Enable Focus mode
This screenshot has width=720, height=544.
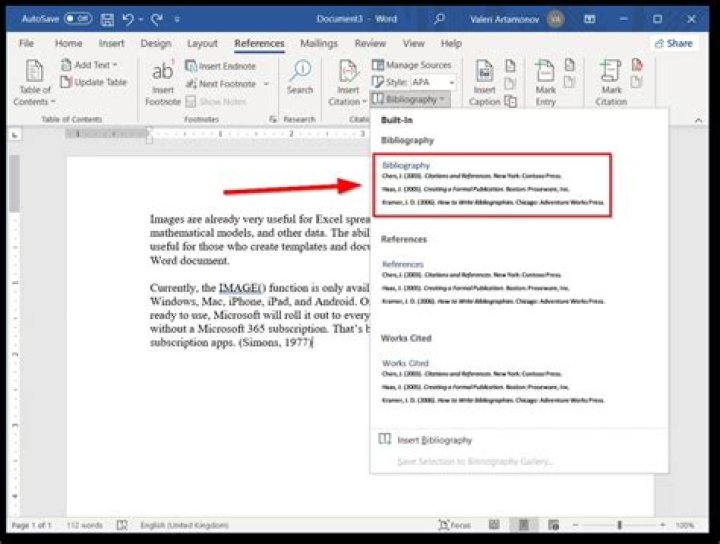454,525
